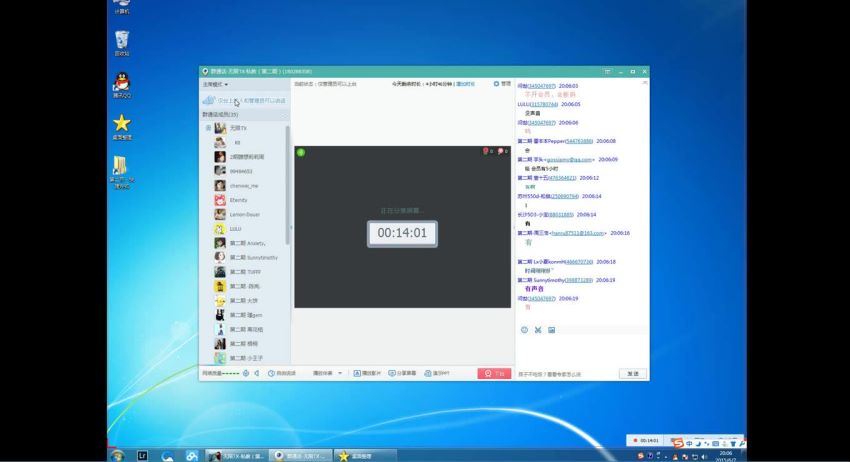The image size is (850, 462).
Task: Click the Sogou input method S icon
Action: tap(678, 444)
